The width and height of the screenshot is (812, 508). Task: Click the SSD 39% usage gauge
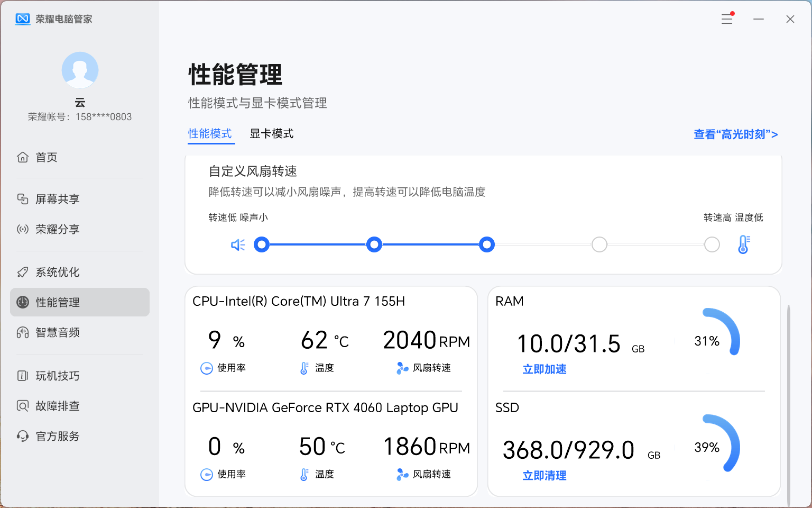point(708,447)
